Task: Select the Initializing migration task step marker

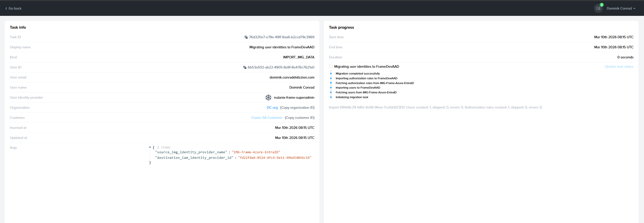Action: 331,97
